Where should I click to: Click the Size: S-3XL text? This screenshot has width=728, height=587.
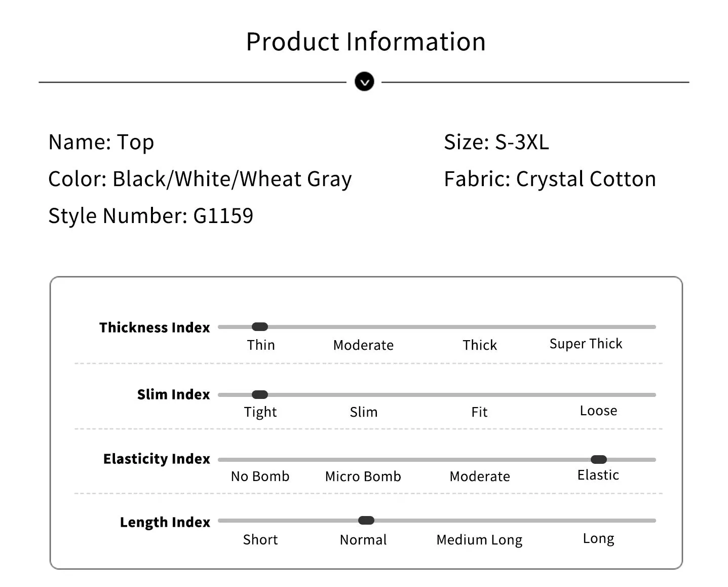496,142
